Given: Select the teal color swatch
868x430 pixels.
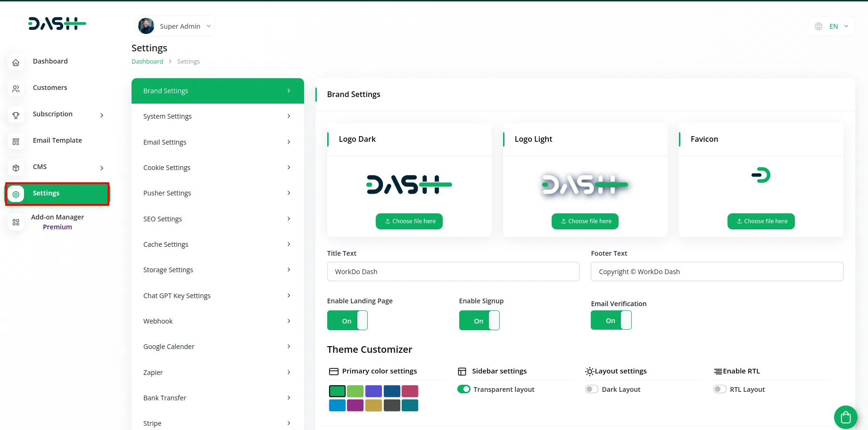Looking at the screenshot, I should [410, 405].
